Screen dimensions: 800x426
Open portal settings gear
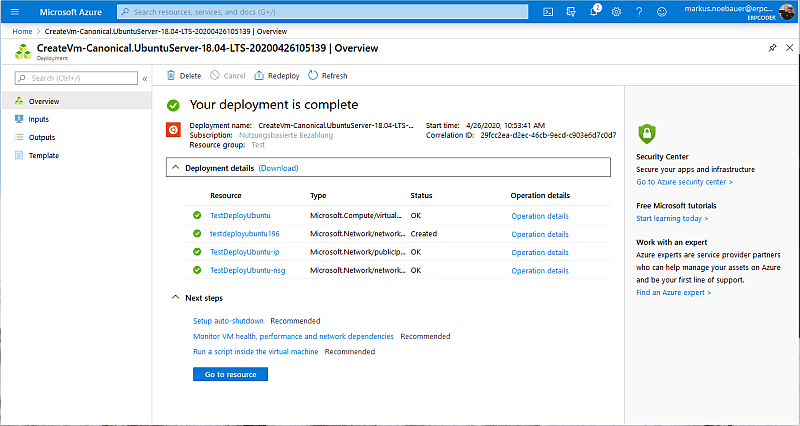pyautogui.click(x=616, y=12)
